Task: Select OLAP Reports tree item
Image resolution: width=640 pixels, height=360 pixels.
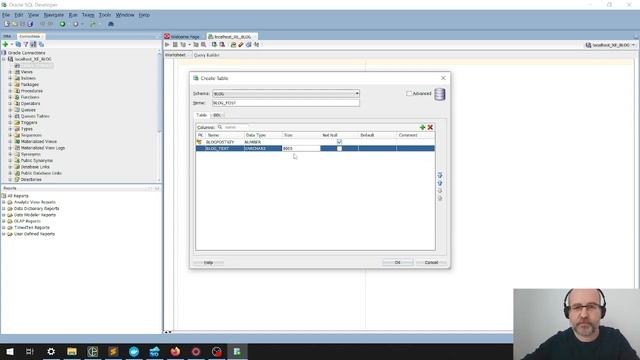Action: (x=27, y=221)
